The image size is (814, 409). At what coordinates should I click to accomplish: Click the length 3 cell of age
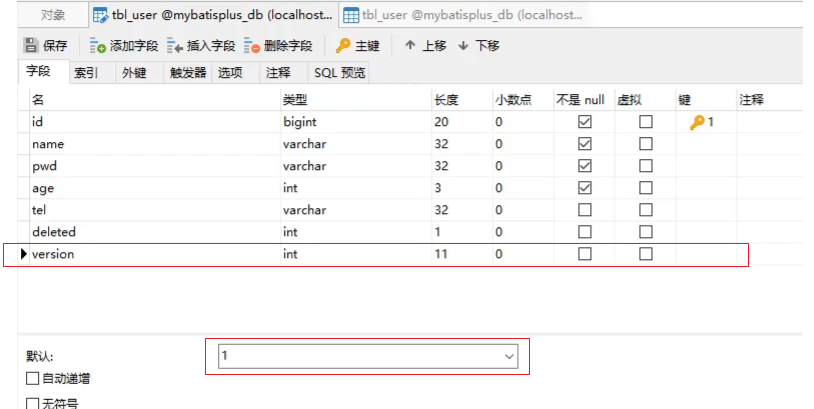coord(462,188)
